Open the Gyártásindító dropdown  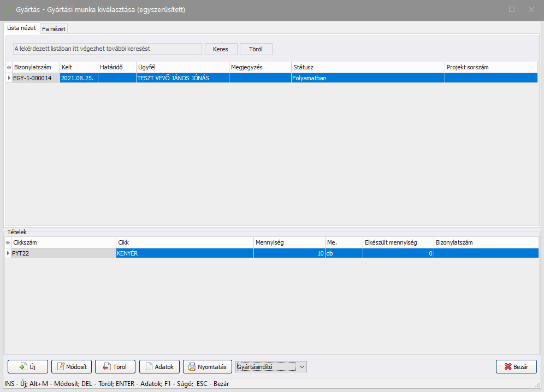(302, 367)
